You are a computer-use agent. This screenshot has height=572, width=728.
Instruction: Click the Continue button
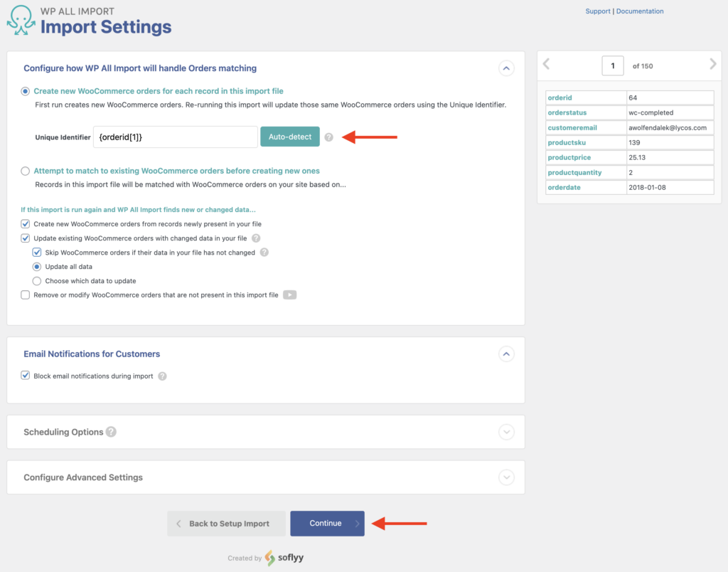[327, 523]
